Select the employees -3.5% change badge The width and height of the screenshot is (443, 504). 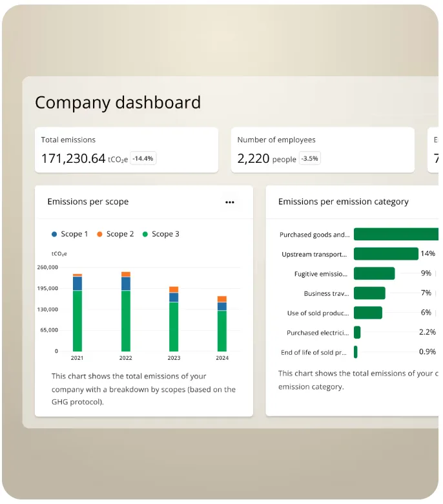pos(310,158)
